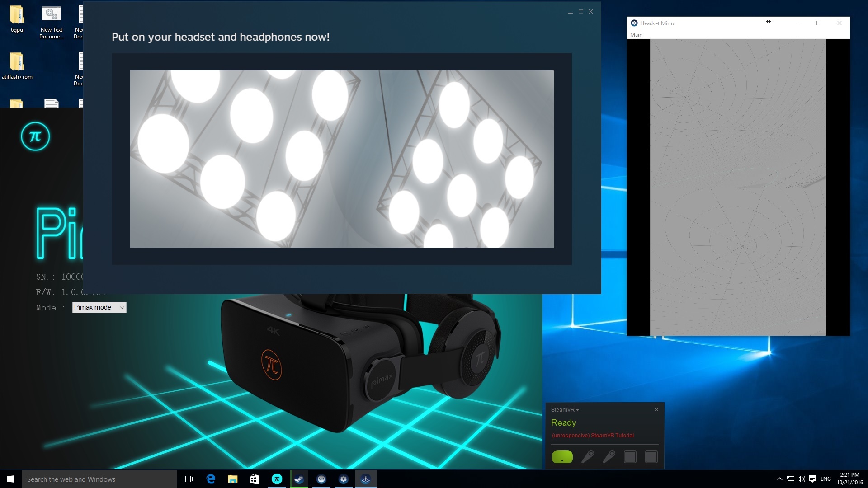Click the Search the web and Windows box
The image size is (868, 488).
point(99,479)
